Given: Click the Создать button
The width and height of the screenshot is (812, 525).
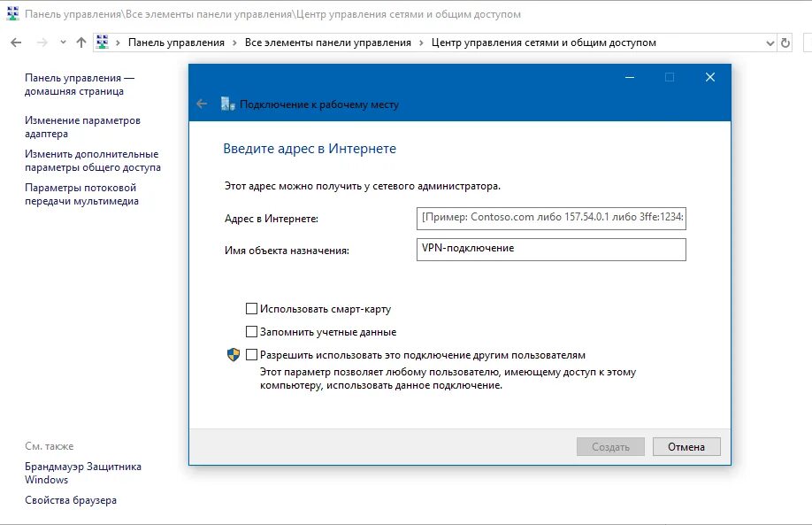Looking at the screenshot, I should (x=610, y=447).
